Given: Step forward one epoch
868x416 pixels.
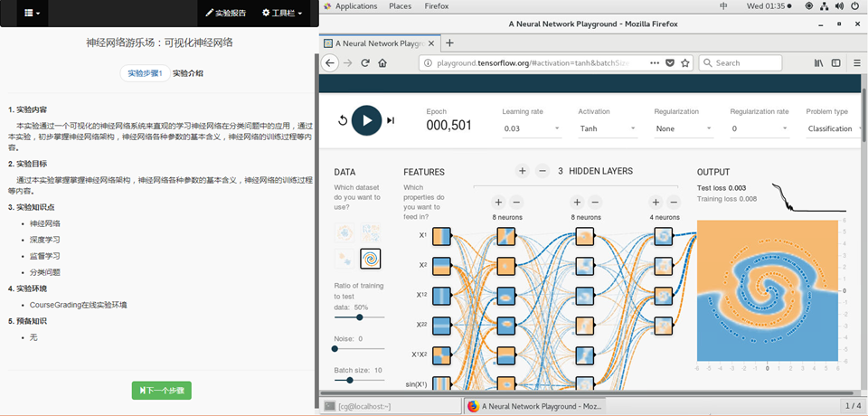Looking at the screenshot, I should 391,120.
